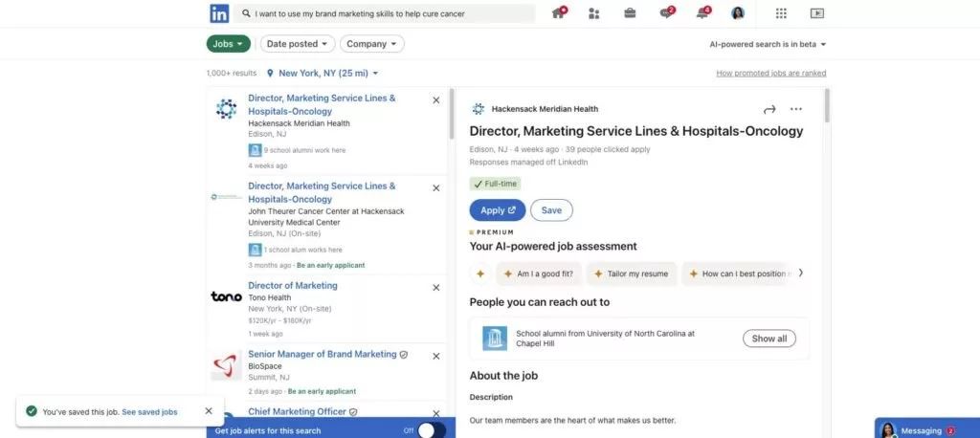Dismiss BioSpace Senior Manager job card
Screen dimensions: 980x438
coord(436,356)
